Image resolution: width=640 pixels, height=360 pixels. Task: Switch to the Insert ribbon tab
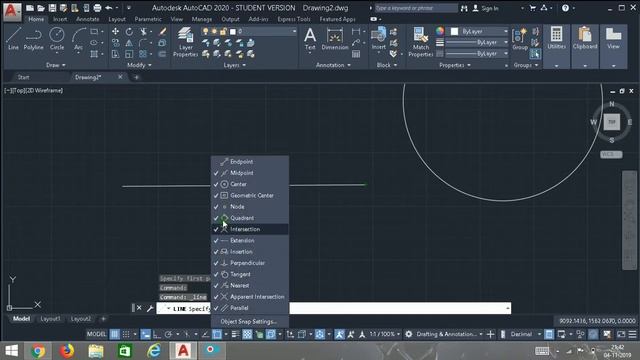tap(60, 19)
